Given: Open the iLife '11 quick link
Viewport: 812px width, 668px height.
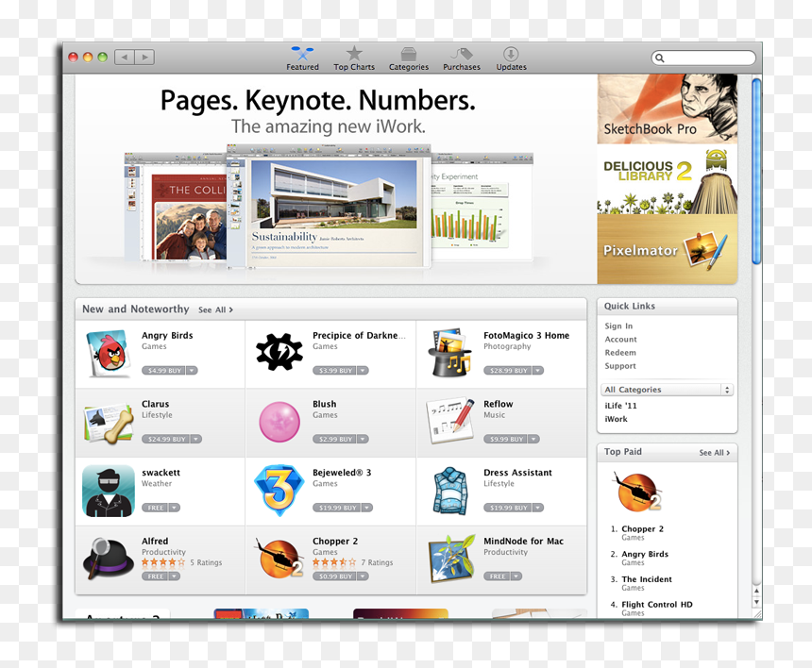Looking at the screenshot, I should (x=620, y=406).
